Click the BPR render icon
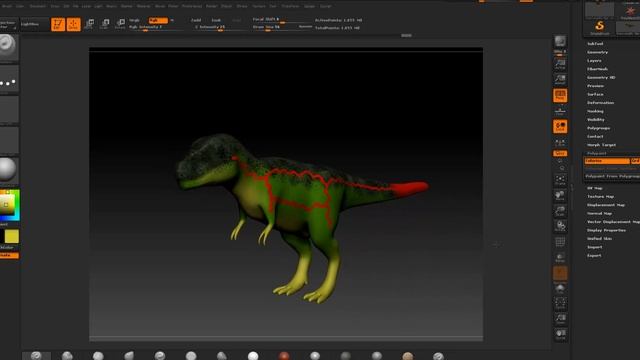Viewport: 640px width, 360px height. tap(560, 42)
